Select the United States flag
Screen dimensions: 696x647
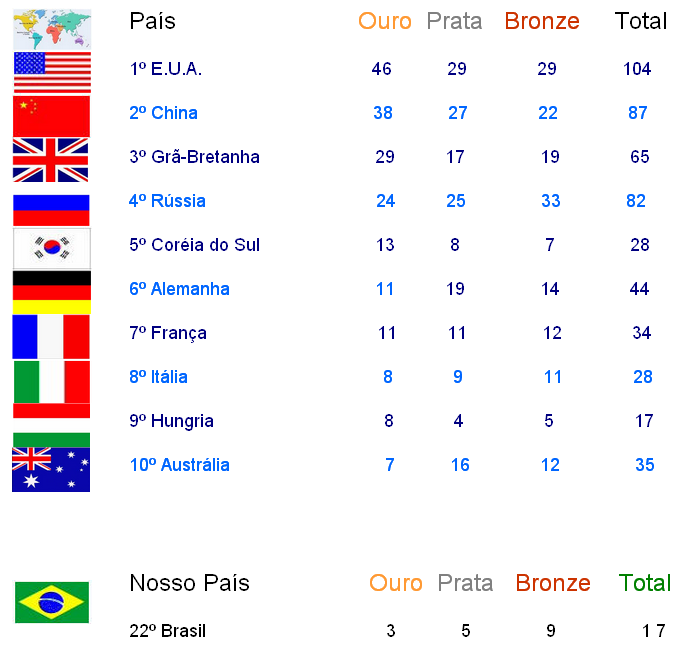(52, 72)
